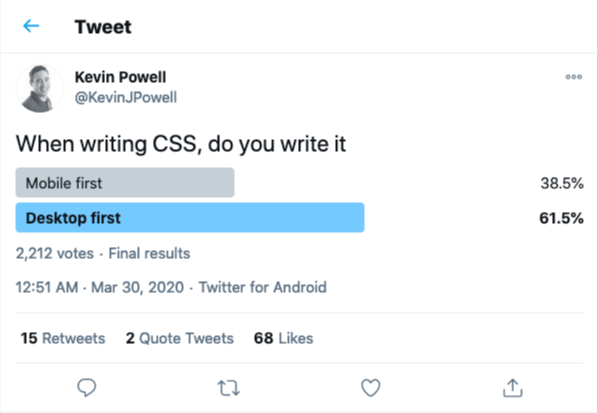597x413 pixels.
Task: View the 68 Likes list
Action: coord(284,338)
